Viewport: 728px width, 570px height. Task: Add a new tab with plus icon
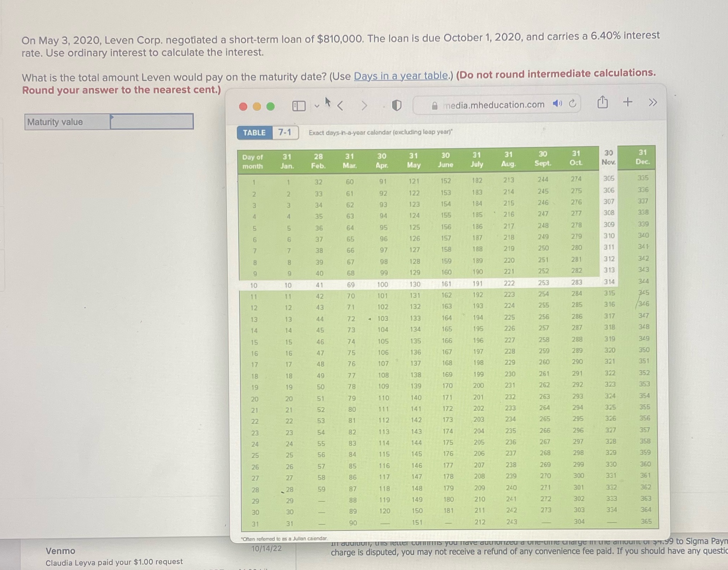click(628, 102)
